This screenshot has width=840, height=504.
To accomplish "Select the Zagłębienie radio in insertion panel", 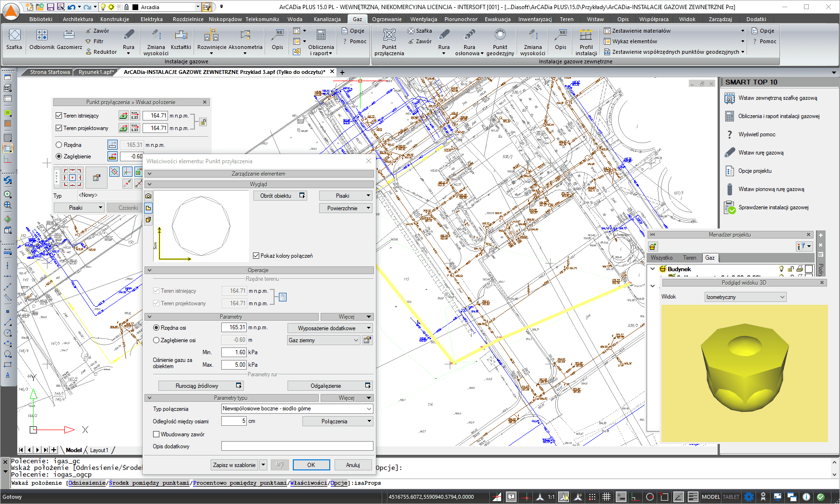I will 59,156.
